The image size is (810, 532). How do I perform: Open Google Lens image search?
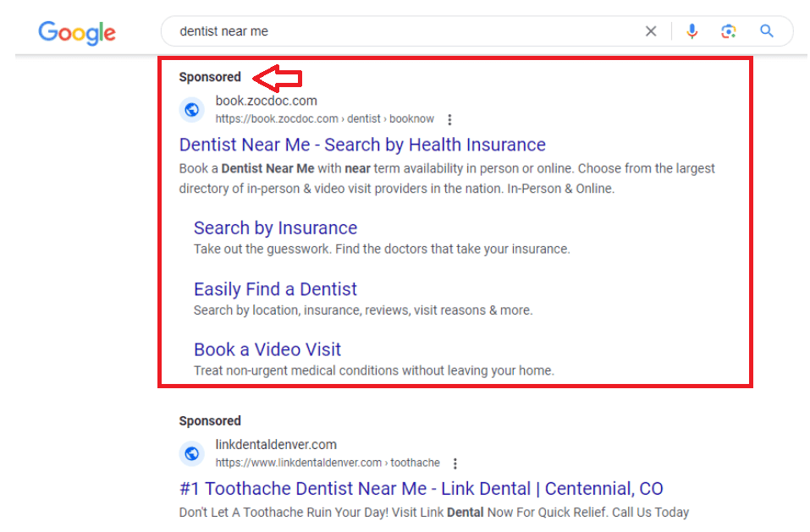coord(728,30)
